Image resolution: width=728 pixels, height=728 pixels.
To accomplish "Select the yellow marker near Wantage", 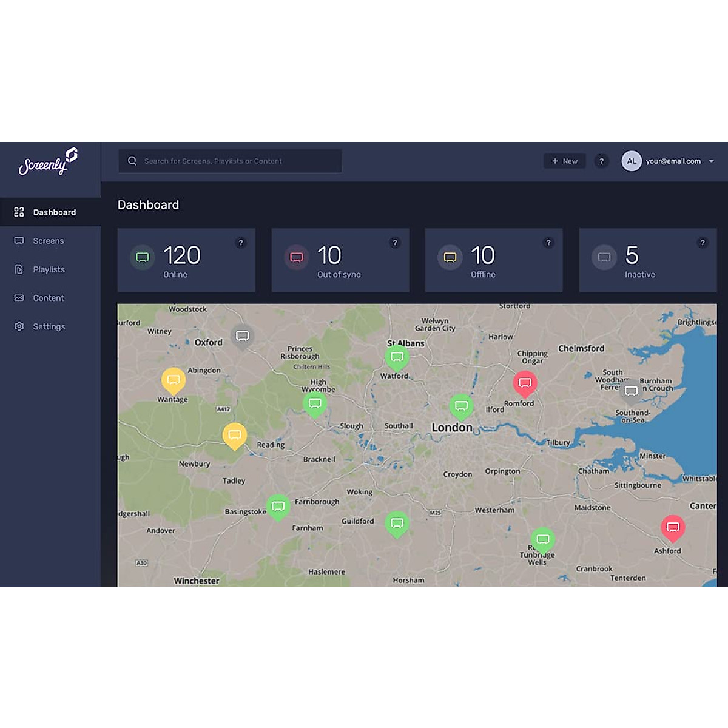I will [x=174, y=380].
